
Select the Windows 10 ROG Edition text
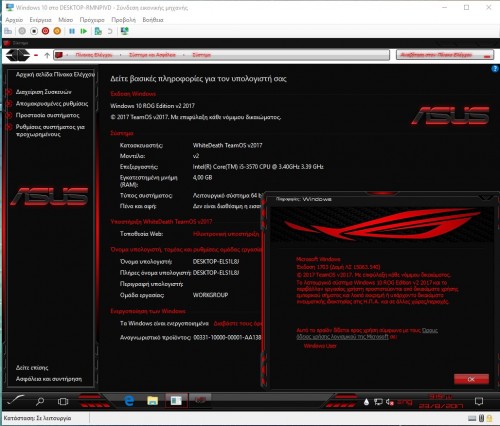coord(152,106)
